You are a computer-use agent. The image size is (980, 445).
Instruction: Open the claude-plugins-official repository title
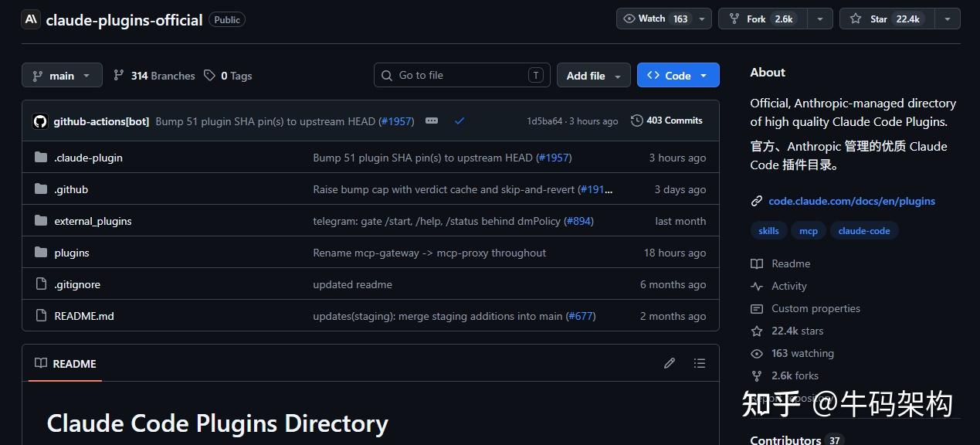coord(124,20)
